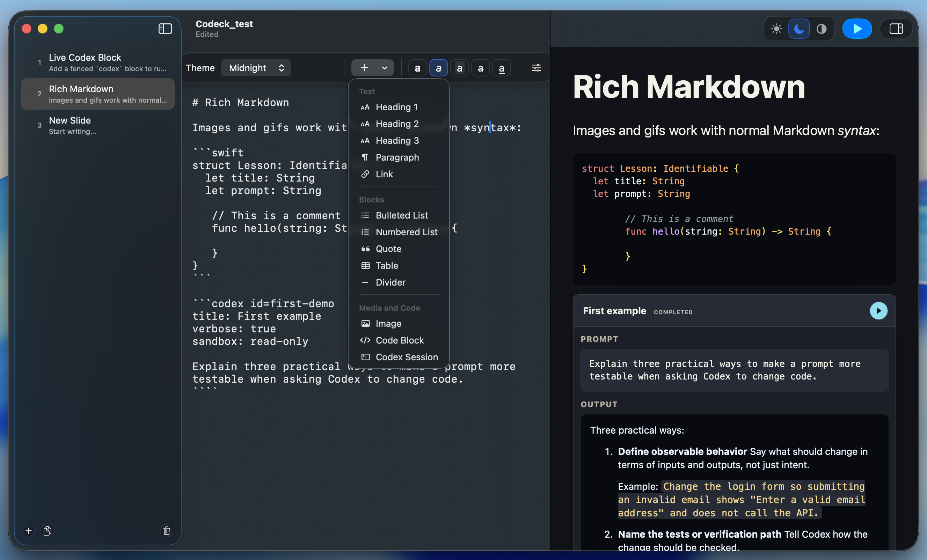Viewport: 927px width, 560px height.
Task: Select auto appearance half-circle icon
Action: pyautogui.click(x=821, y=29)
